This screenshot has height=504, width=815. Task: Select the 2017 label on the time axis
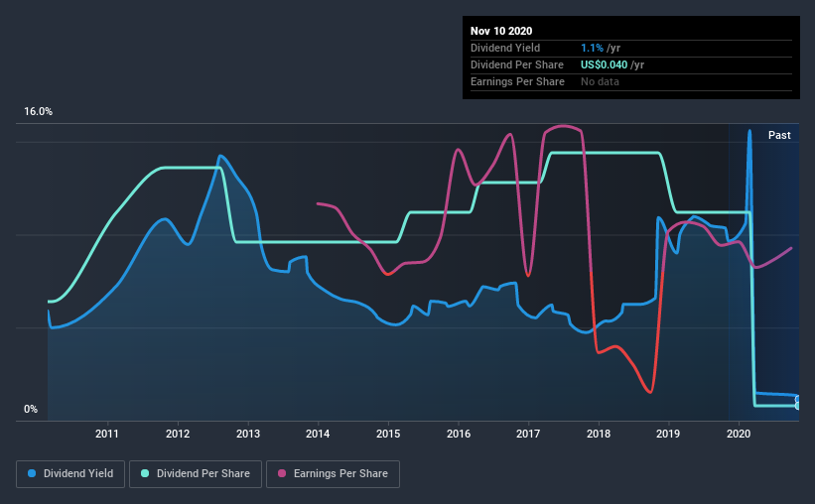[528, 434]
